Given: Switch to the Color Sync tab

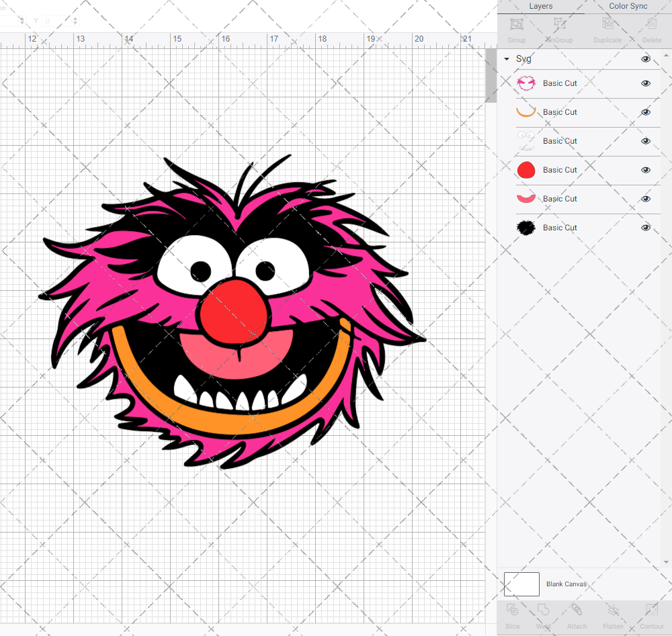Looking at the screenshot, I should tap(628, 6).
